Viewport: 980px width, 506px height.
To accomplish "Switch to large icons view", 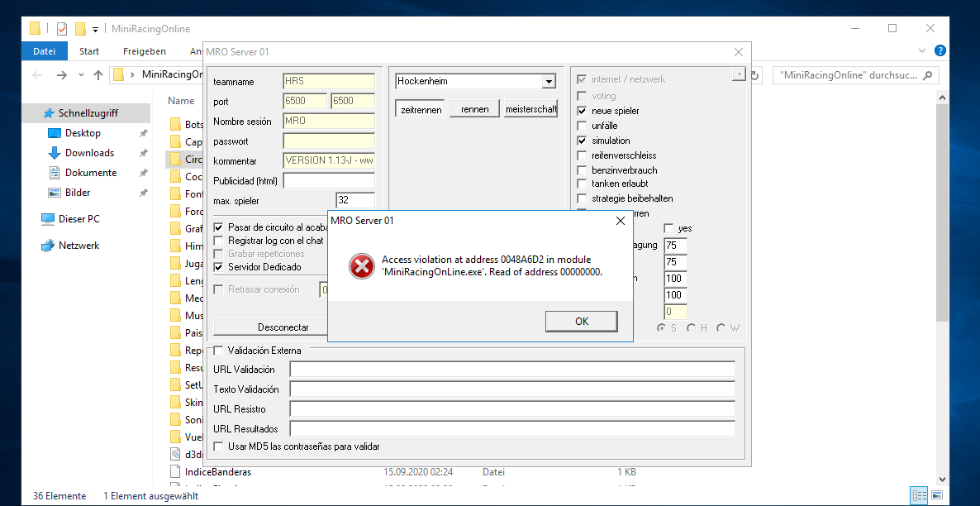I will pos(937,495).
